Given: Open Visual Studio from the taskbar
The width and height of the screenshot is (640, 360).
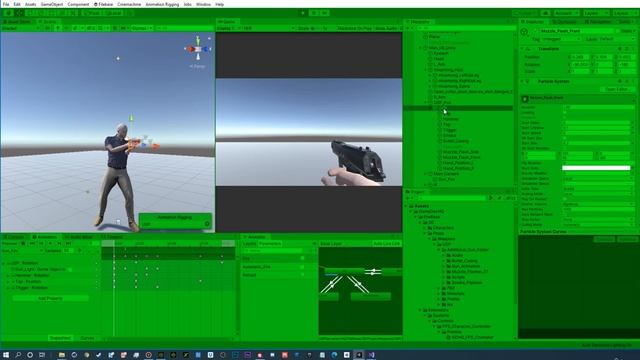Looking at the screenshot, I should point(371,355).
